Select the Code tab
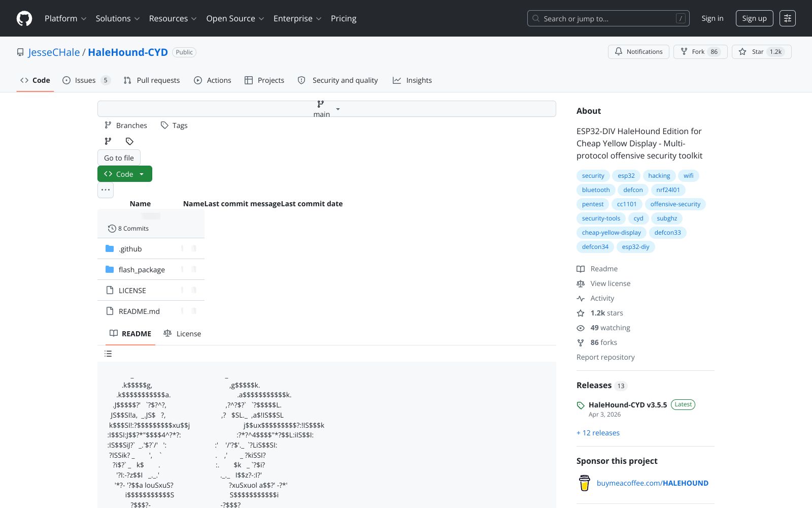This screenshot has width=812, height=508. click(35, 80)
